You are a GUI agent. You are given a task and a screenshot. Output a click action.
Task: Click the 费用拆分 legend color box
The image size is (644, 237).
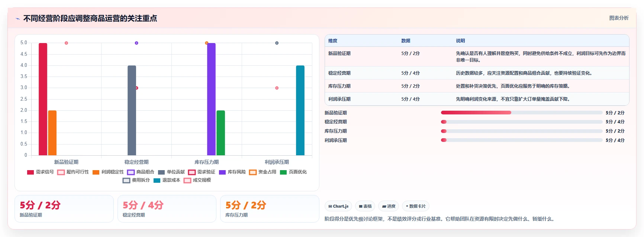tap(126, 181)
